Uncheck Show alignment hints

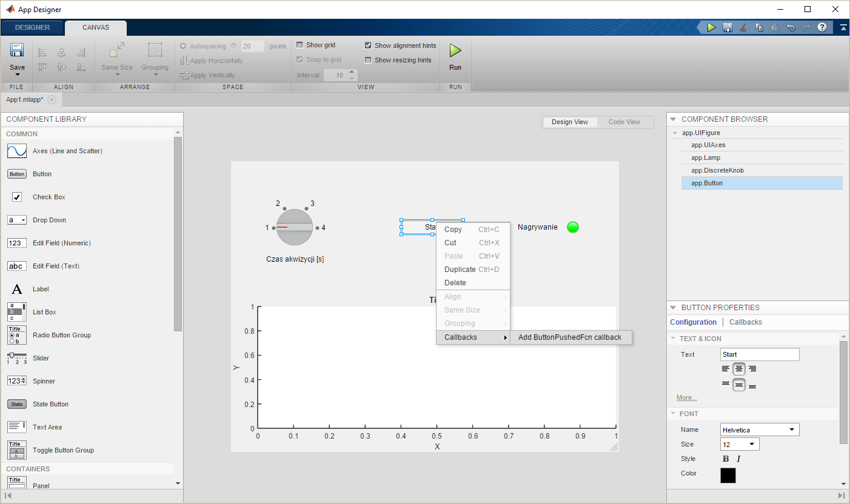point(368,45)
